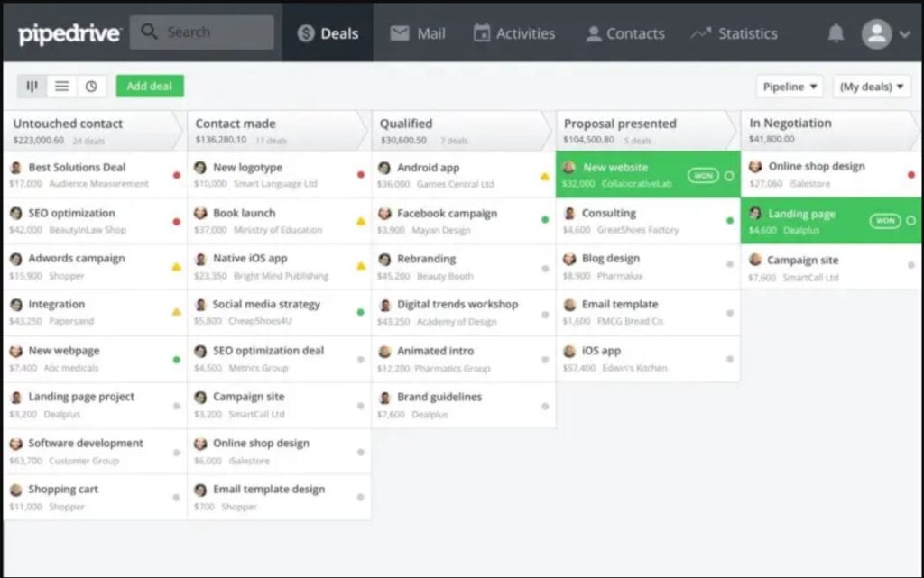Click gray activity dot on Rebranding
Image resolution: width=924 pixels, height=578 pixels.
[545, 269]
